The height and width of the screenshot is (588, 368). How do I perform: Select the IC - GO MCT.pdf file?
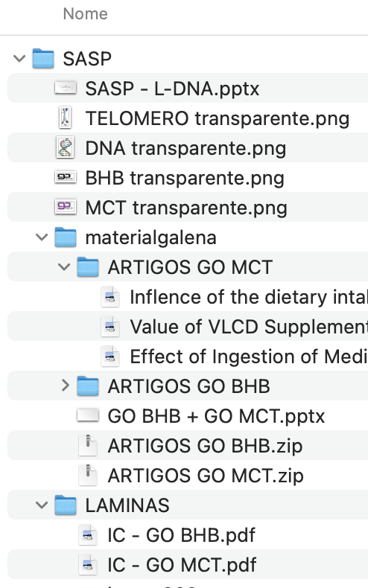(x=188, y=564)
